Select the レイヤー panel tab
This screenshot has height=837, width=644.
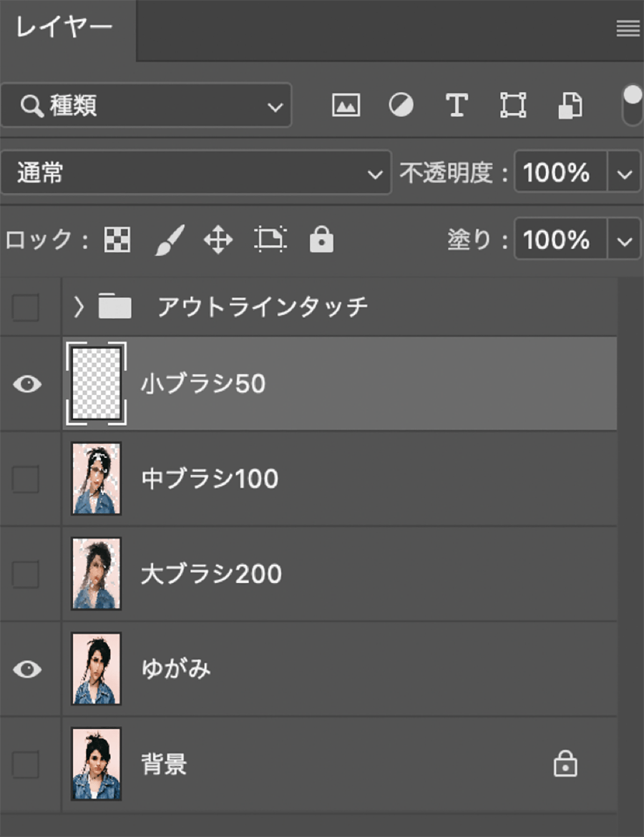(64, 29)
